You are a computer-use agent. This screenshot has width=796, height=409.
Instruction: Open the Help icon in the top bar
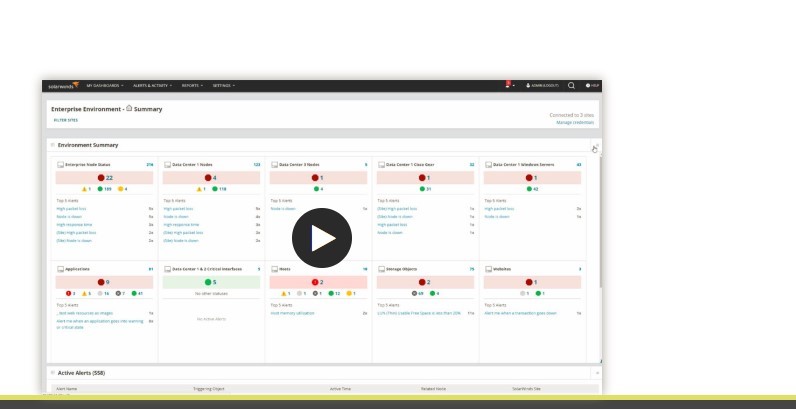tap(592, 86)
